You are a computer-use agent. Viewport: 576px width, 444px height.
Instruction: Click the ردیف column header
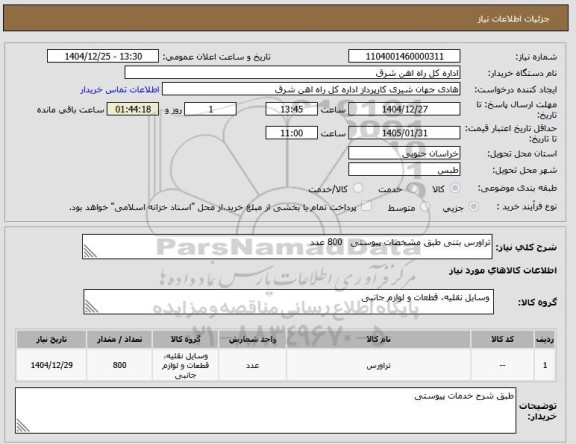(545, 339)
